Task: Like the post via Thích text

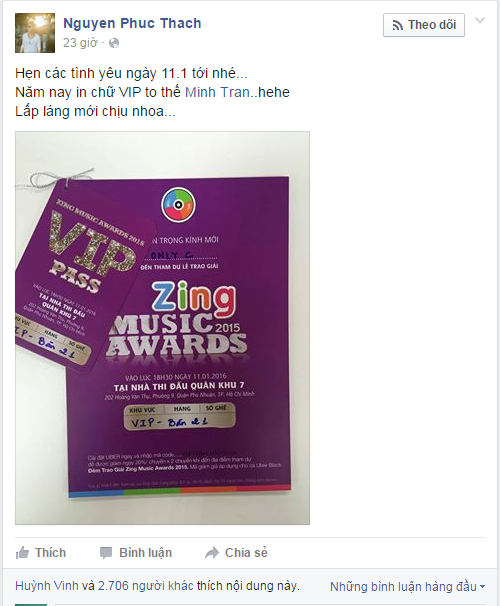Action: pos(50,553)
